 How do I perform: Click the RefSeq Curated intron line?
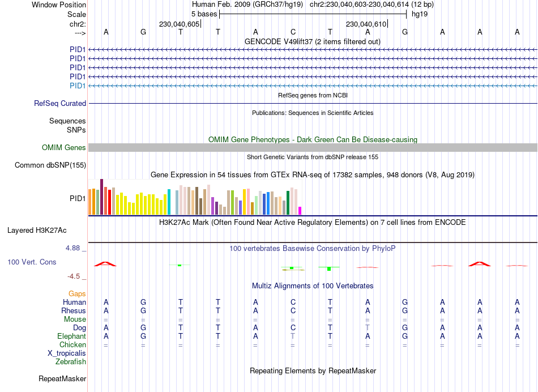[313, 103]
